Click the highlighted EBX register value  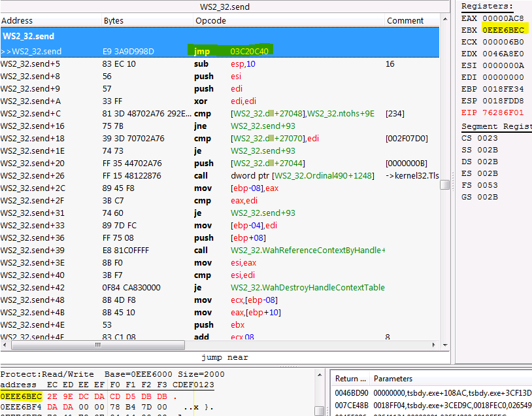tap(503, 30)
